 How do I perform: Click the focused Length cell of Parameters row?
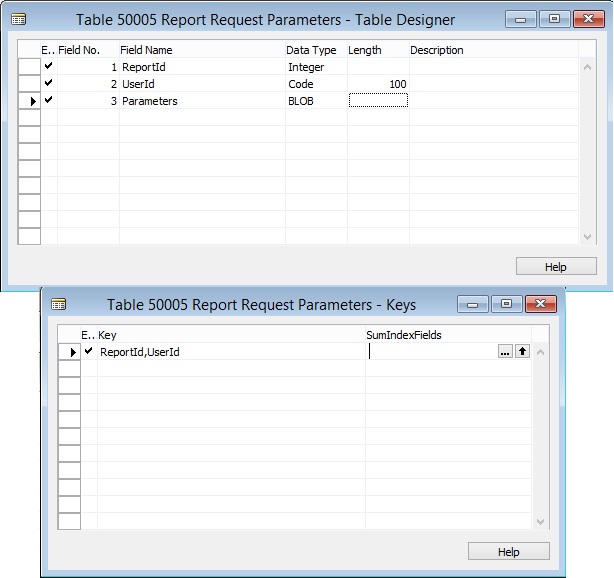(x=378, y=100)
